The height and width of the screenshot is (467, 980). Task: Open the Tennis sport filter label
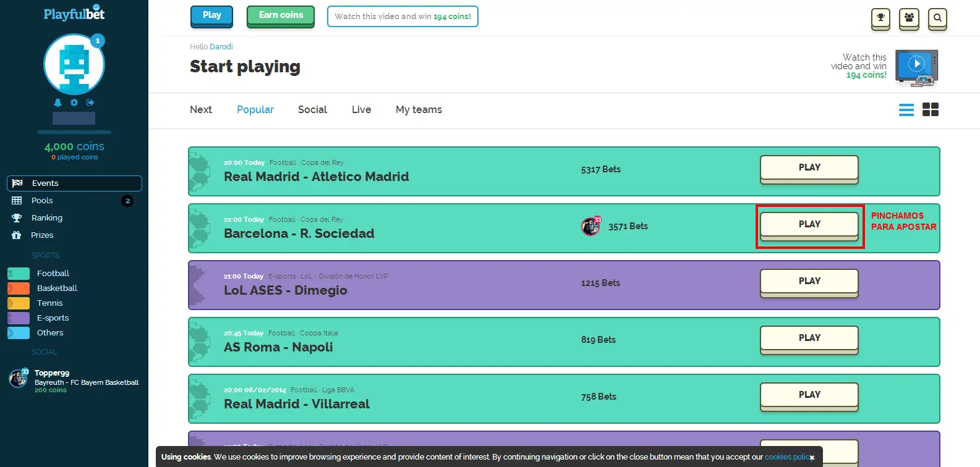pyautogui.click(x=50, y=303)
